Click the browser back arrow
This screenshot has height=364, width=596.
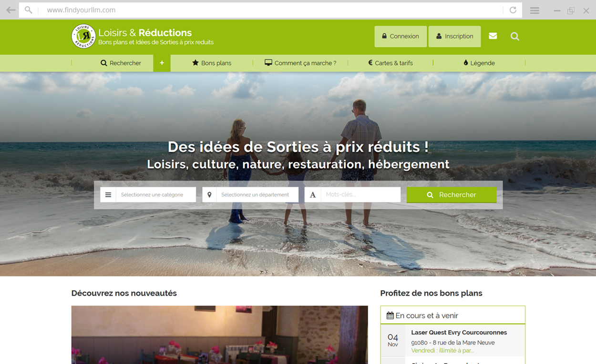click(10, 10)
